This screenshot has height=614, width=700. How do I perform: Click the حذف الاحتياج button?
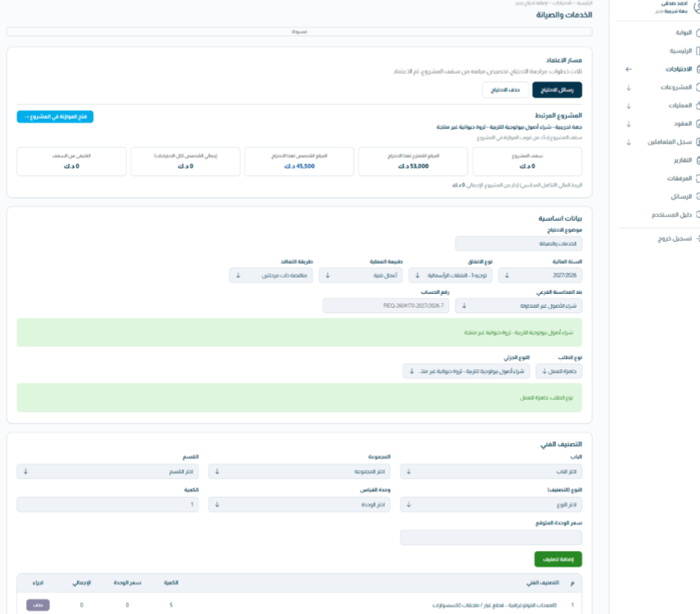[x=506, y=90]
